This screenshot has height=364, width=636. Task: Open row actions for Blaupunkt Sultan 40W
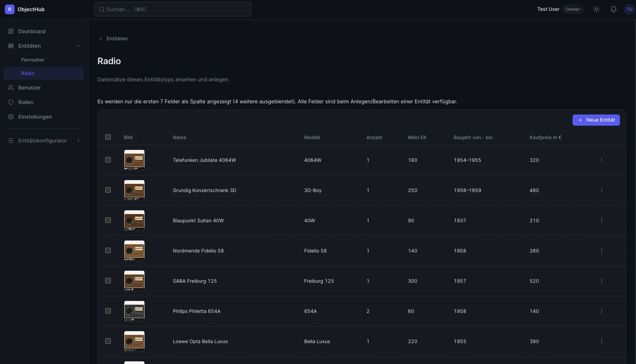click(x=602, y=220)
